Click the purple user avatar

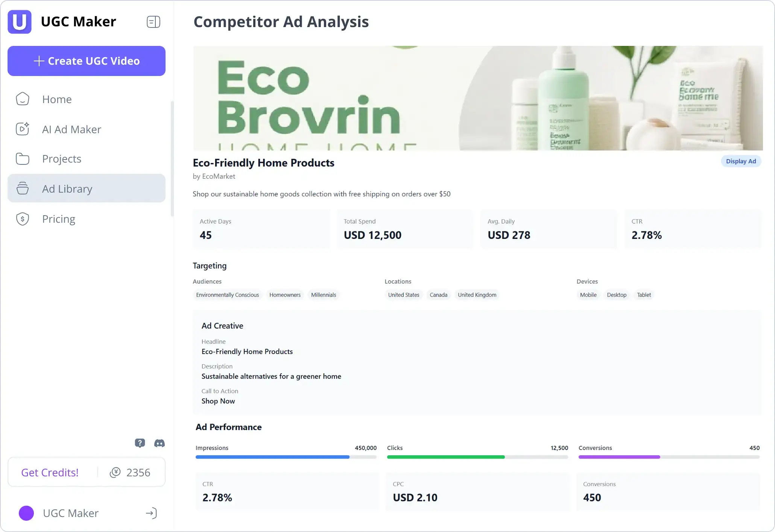pyautogui.click(x=26, y=513)
